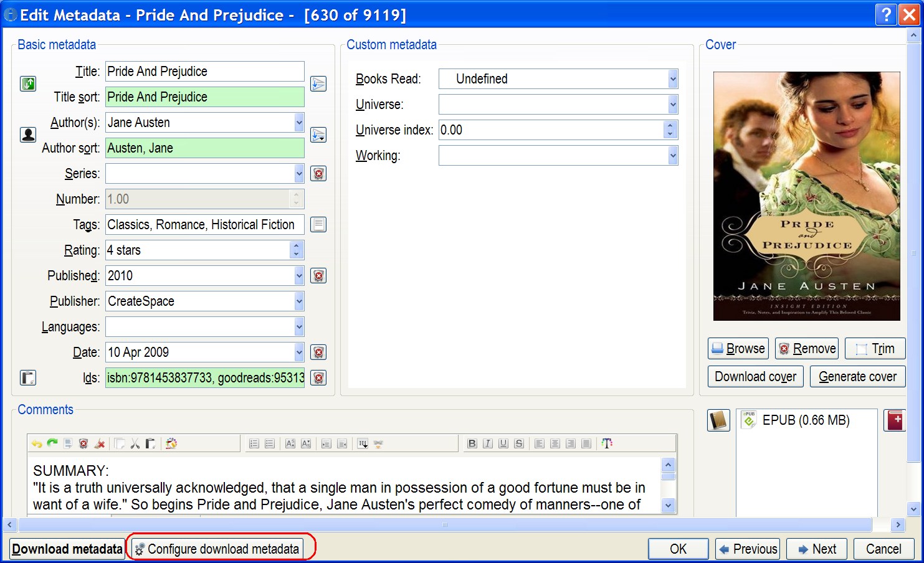Click the Tags input field

[x=205, y=225]
